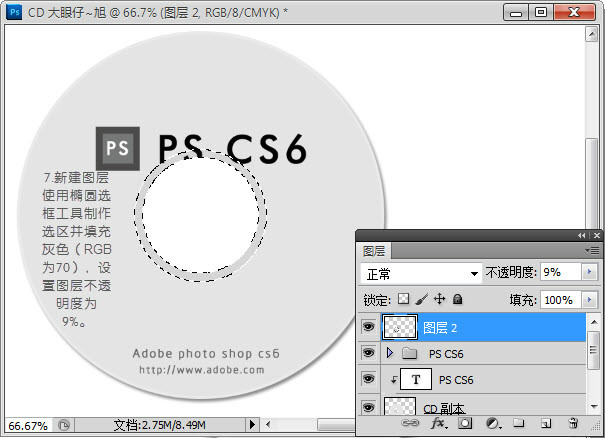
Task: Select the PS CS6 text layer
Action: coord(456,380)
